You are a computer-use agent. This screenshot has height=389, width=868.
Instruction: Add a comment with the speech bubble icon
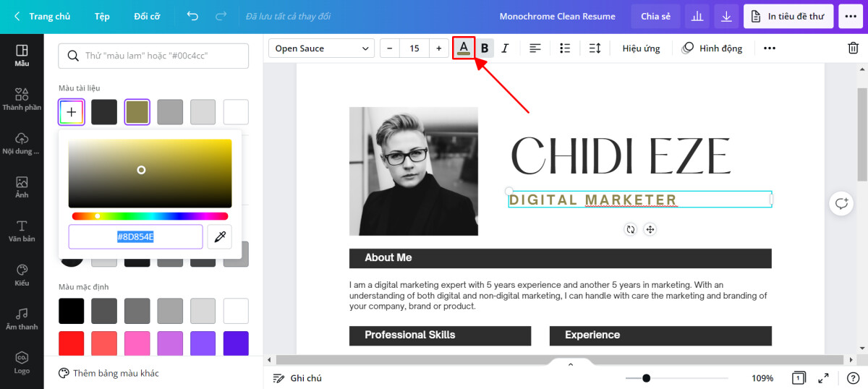tap(841, 204)
